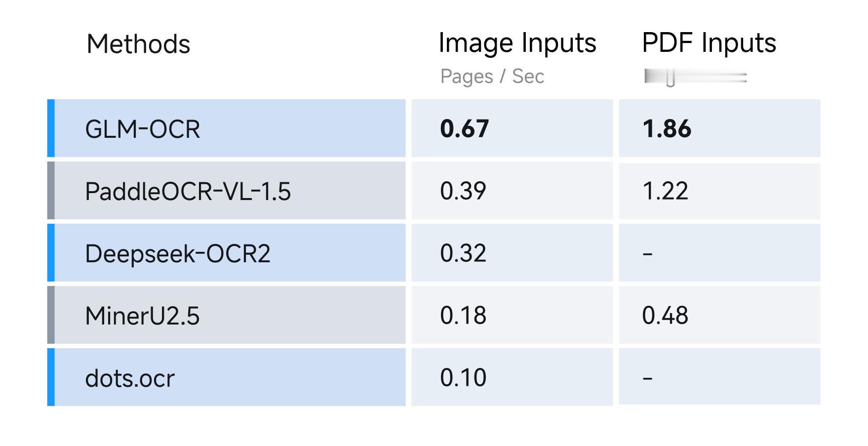Click the 0.10 image inputs cell
Viewport: 868px width, 446px height.
(512, 377)
